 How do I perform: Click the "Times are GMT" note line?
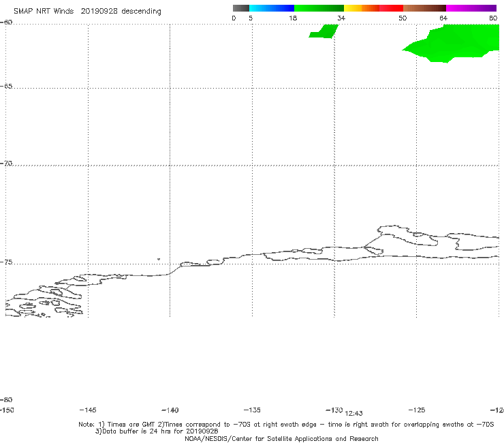click(286, 425)
